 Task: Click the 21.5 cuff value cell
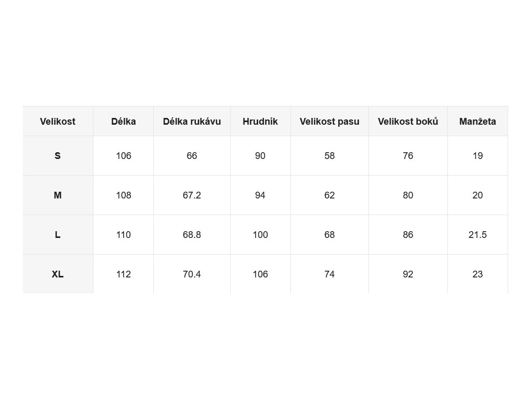tap(478, 234)
